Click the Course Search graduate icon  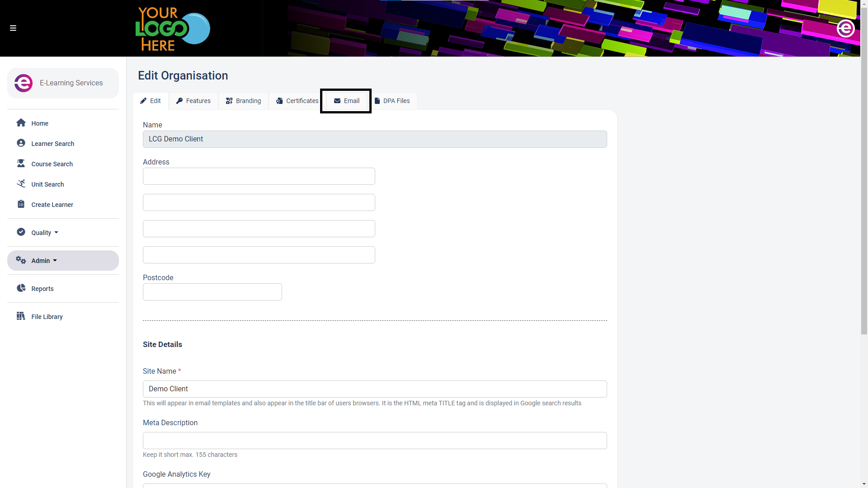pos(21,164)
